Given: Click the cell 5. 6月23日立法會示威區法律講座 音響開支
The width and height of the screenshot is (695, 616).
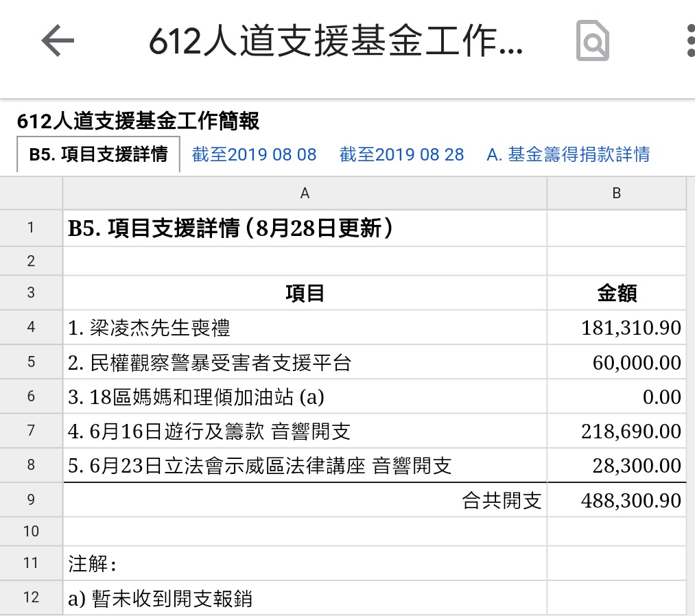Looking at the screenshot, I should pos(305,465).
